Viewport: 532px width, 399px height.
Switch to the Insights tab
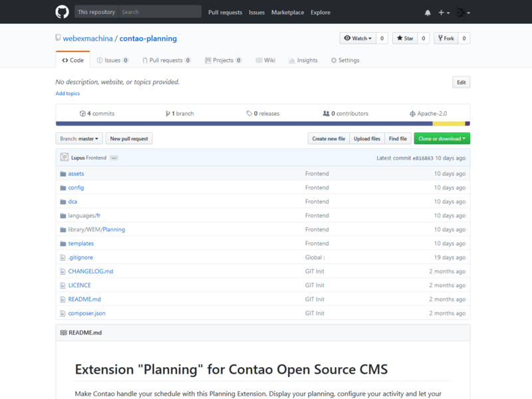coord(303,60)
